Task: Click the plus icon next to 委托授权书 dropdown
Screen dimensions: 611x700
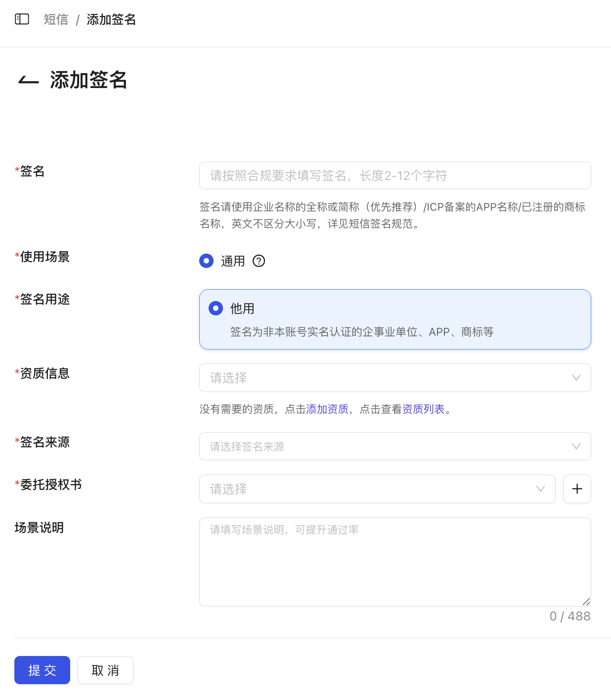Action: coord(576,489)
